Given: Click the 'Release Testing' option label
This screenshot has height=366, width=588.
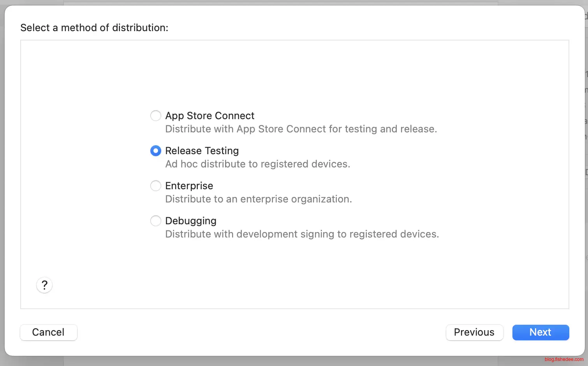Looking at the screenshot, I should point(202,151).
